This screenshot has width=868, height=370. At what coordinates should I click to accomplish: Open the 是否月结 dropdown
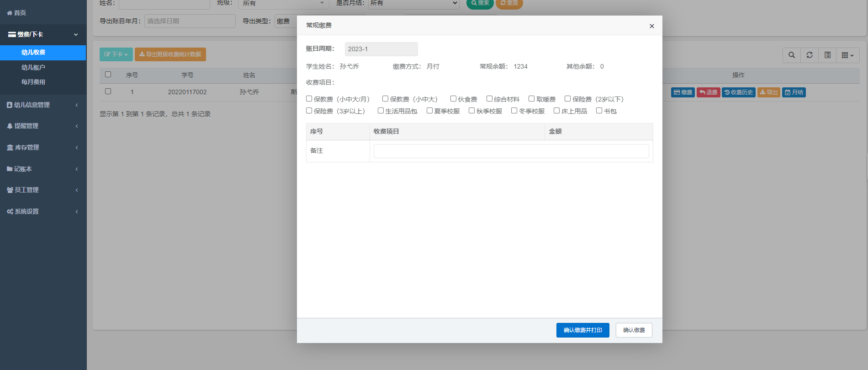click(414, 3)
